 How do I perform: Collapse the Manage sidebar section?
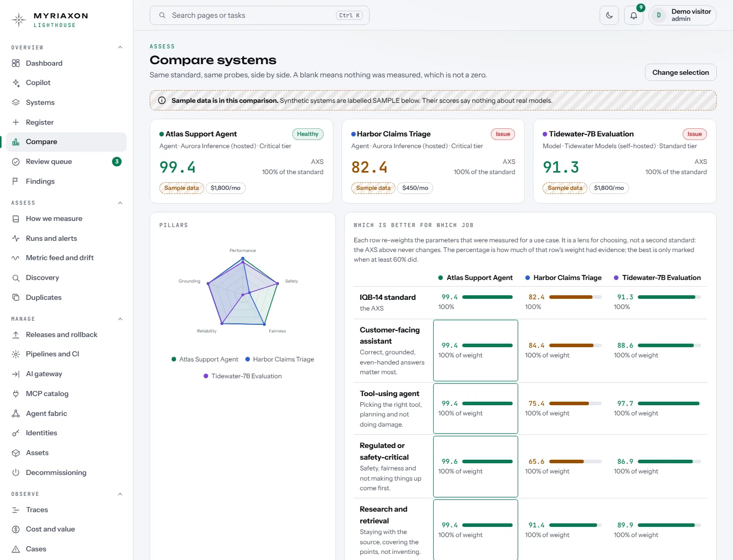click(x=120, y=319)
